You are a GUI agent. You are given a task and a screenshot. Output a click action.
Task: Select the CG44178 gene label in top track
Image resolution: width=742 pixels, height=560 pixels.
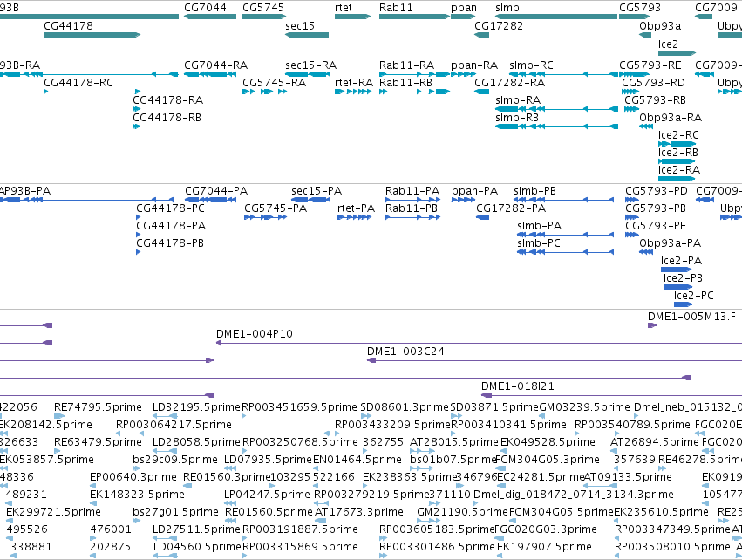tap(68, 25)
